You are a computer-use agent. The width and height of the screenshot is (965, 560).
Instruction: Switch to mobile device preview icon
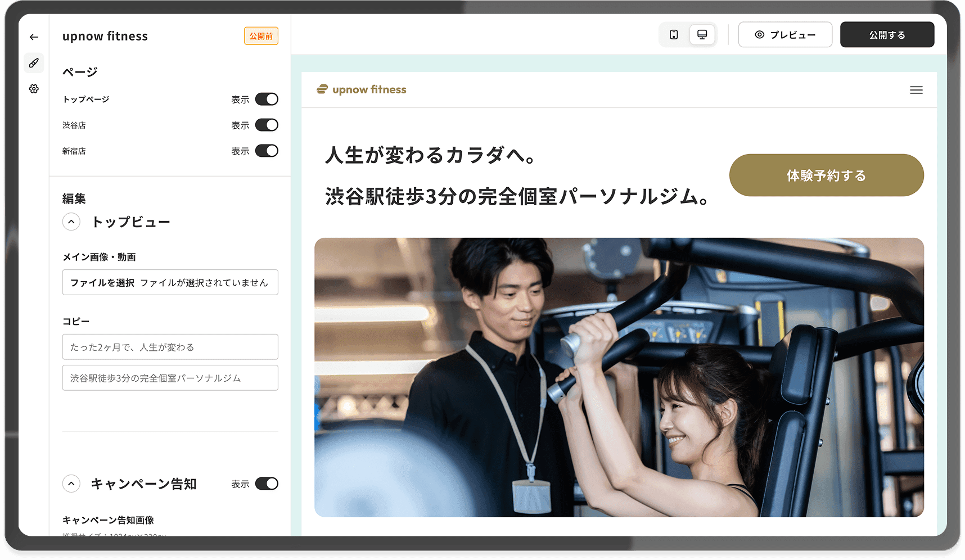pos(674,35)
